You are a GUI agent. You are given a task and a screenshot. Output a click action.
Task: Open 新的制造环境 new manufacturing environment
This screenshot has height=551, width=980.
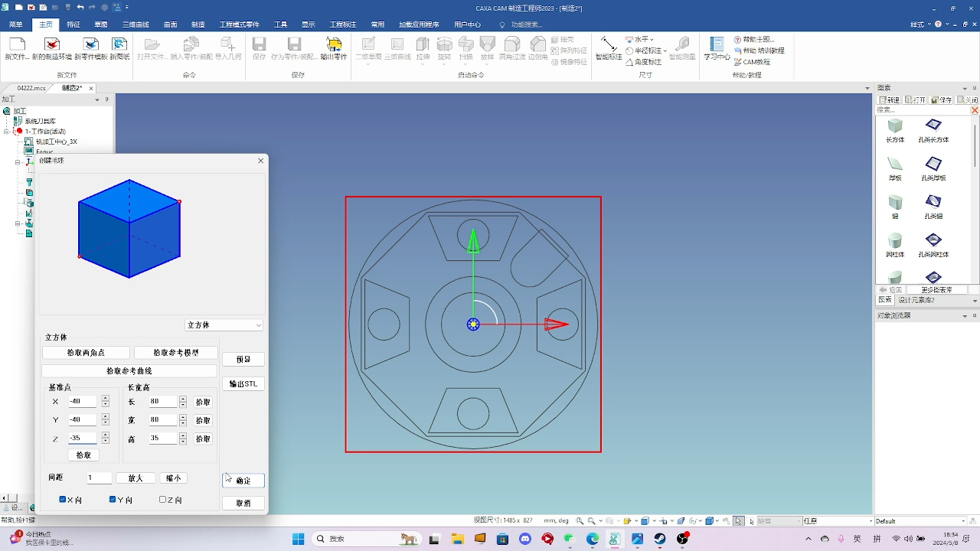point(51,48)
